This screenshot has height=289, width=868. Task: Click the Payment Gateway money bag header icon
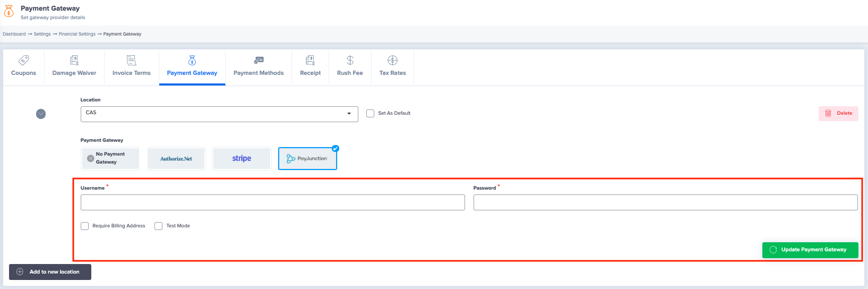9,11
